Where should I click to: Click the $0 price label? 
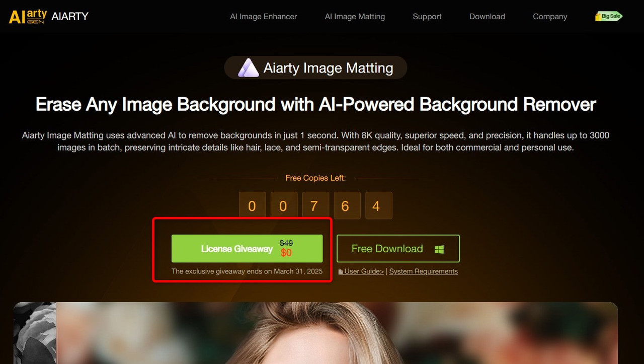(286, 253)
